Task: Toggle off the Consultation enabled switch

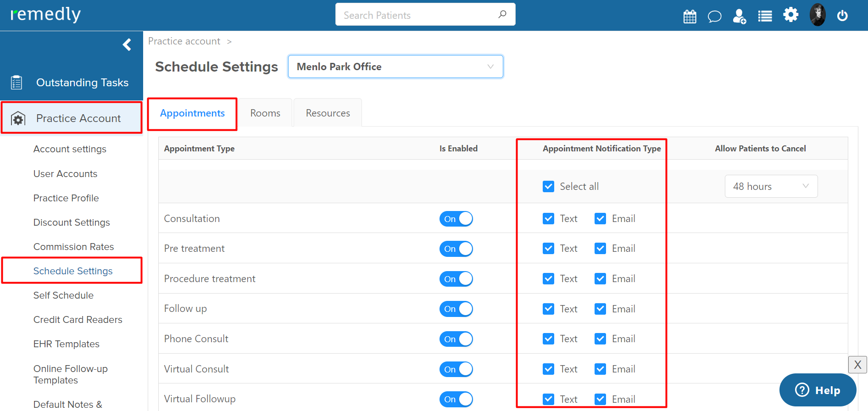Action: (x=456, y=219)
